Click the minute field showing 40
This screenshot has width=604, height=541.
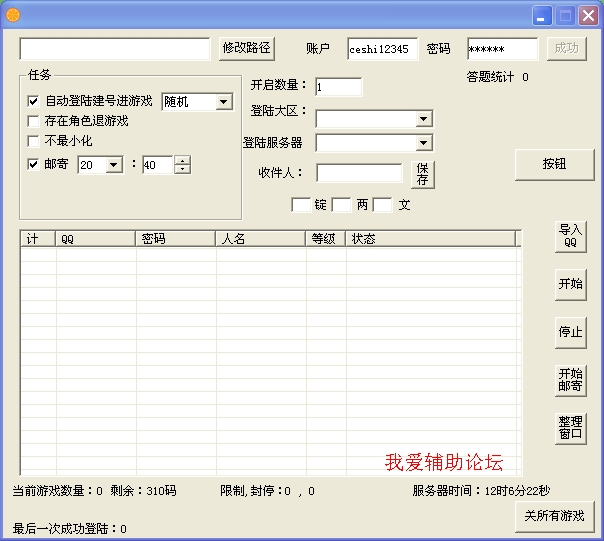pyautogui.click(x=158, y=165)
